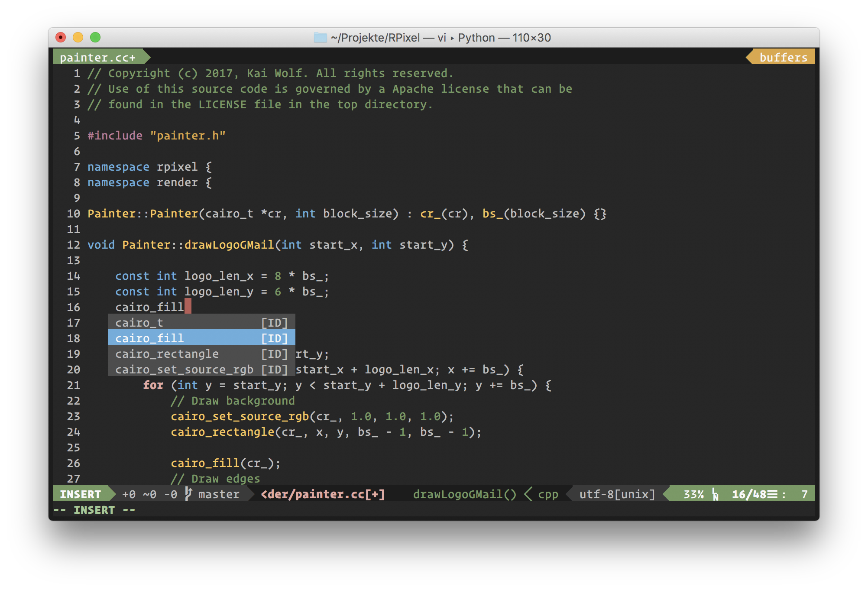The height and width of the screenshot is (590, 868).
Task: Click the git hunk summary +0 ~0 -0
Action: coord(149,494)
